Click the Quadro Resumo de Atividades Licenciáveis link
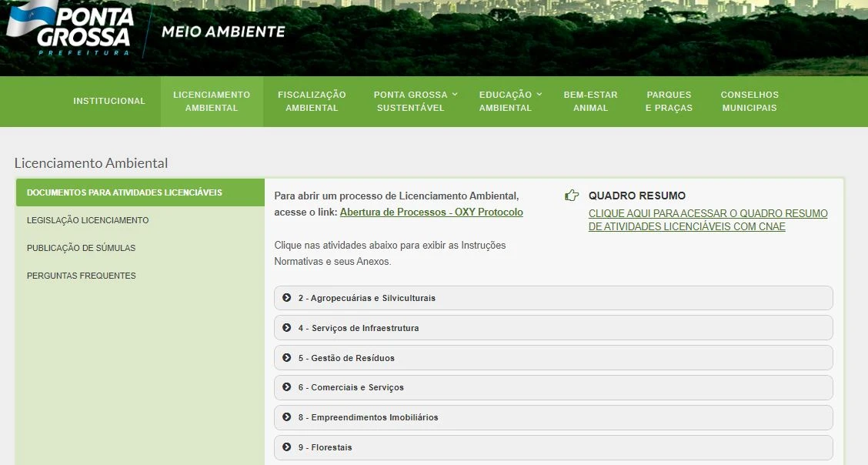This screenshot has width=868, height=465. click(707, 220)
